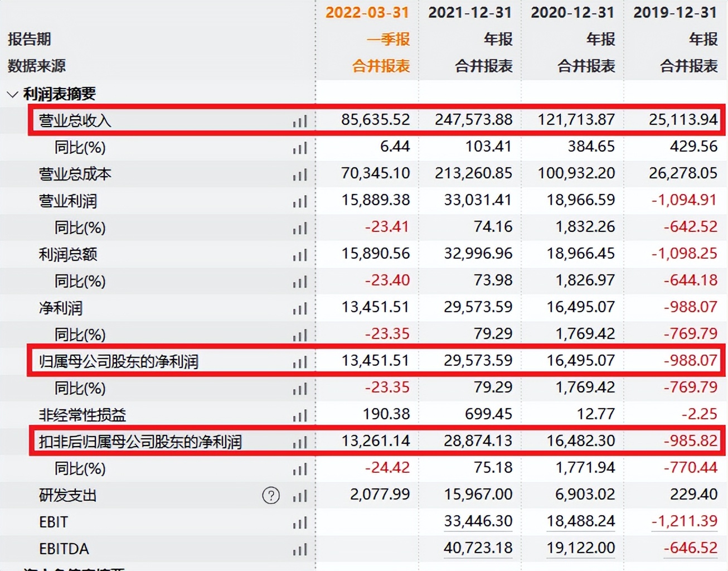
Task: Select the 营业总收入 row label
Action: (75, 120)
